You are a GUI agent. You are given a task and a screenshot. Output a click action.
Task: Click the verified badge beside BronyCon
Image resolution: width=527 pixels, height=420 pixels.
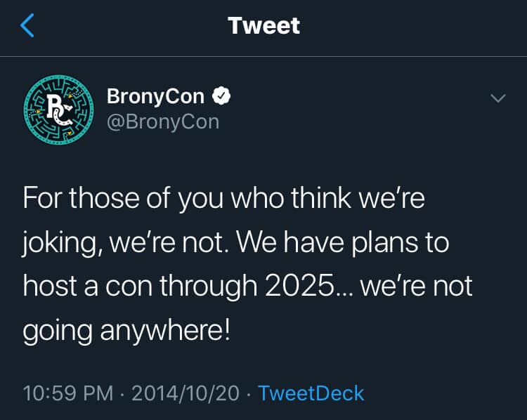click(221, 96)
